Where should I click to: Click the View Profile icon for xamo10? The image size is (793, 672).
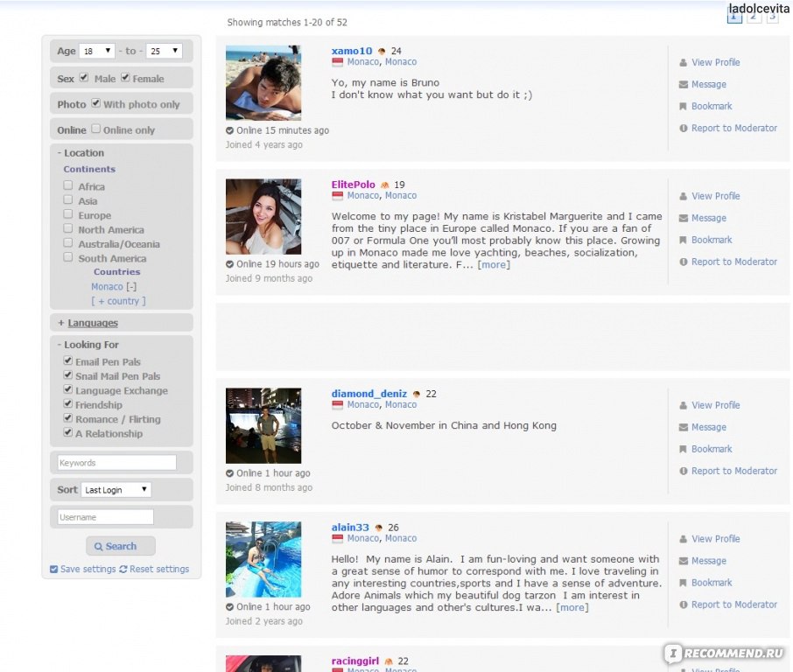pyautogui.click(x=684, y=63)
